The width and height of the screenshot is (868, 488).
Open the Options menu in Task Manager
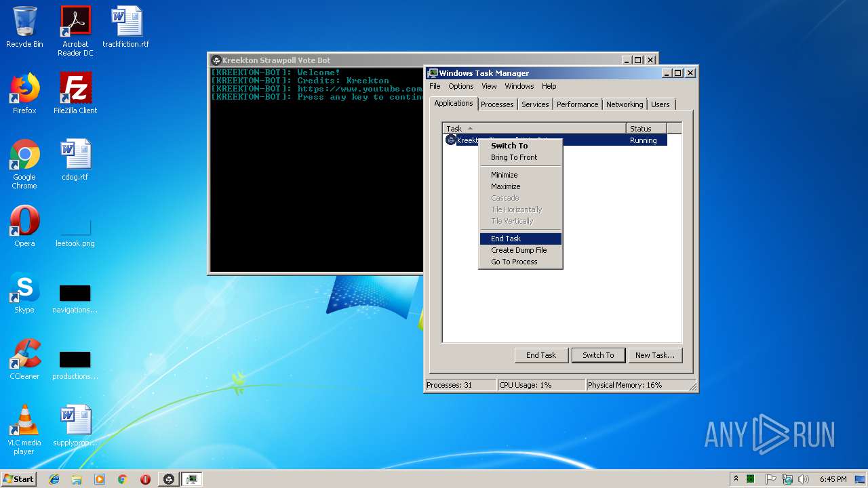pyautogui.click(x=460, y=86)
